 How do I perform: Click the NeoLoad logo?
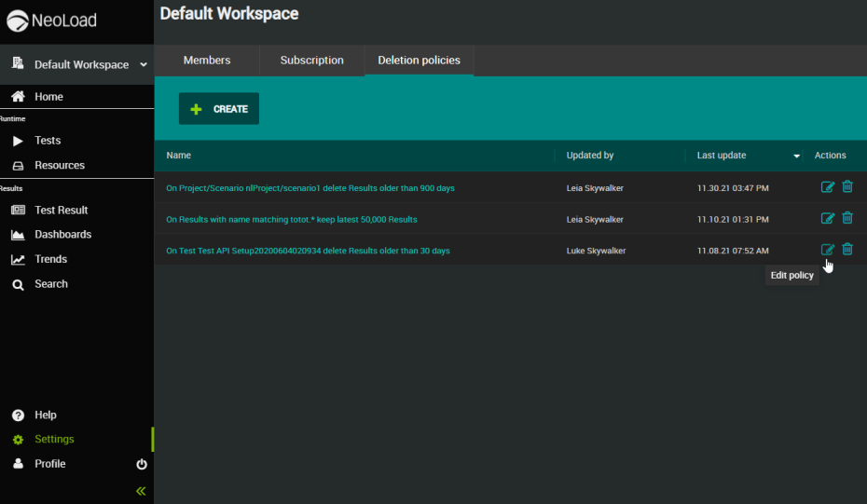(x=52, y=20)
